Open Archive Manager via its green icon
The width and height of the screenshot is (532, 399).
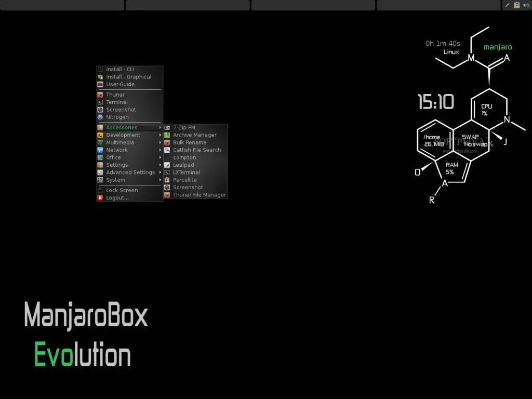coord(167,135)
